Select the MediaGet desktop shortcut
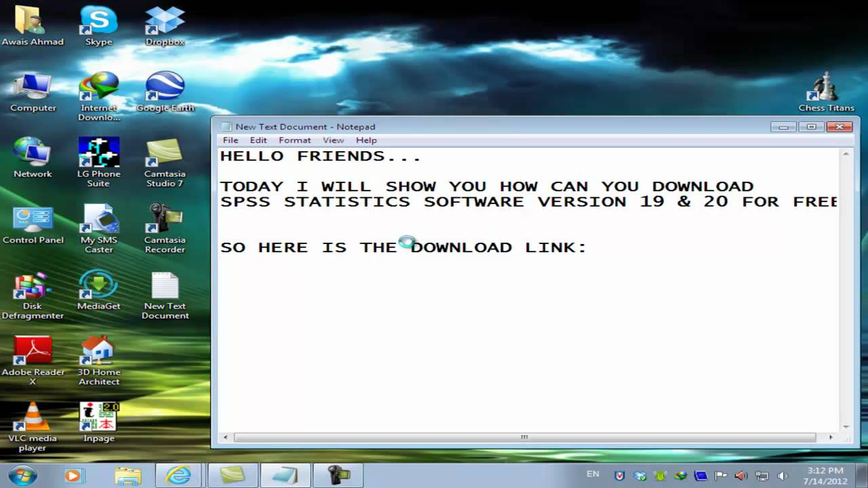 [99, 290]
